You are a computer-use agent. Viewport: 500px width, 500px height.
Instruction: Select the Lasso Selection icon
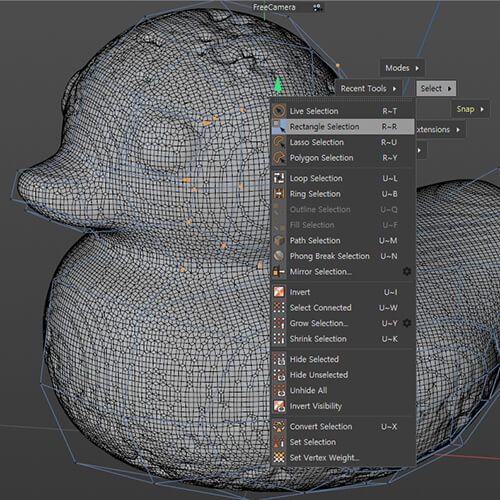click(279, 142)
